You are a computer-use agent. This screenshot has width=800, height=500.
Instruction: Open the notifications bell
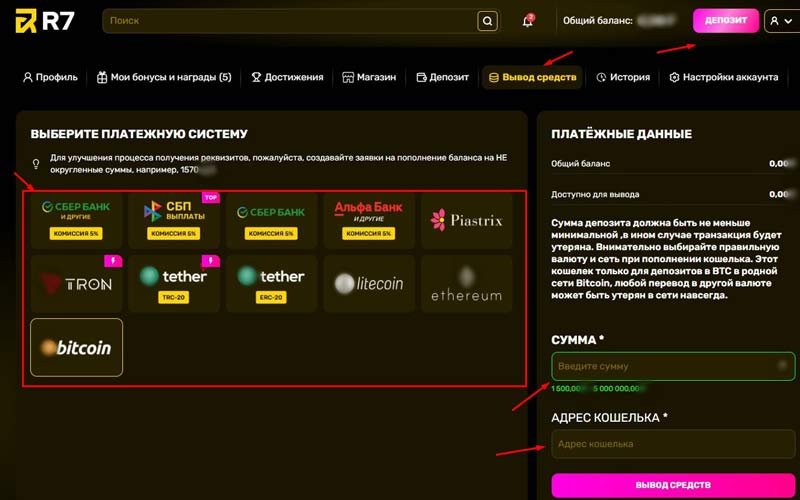[x=528, y=21]
